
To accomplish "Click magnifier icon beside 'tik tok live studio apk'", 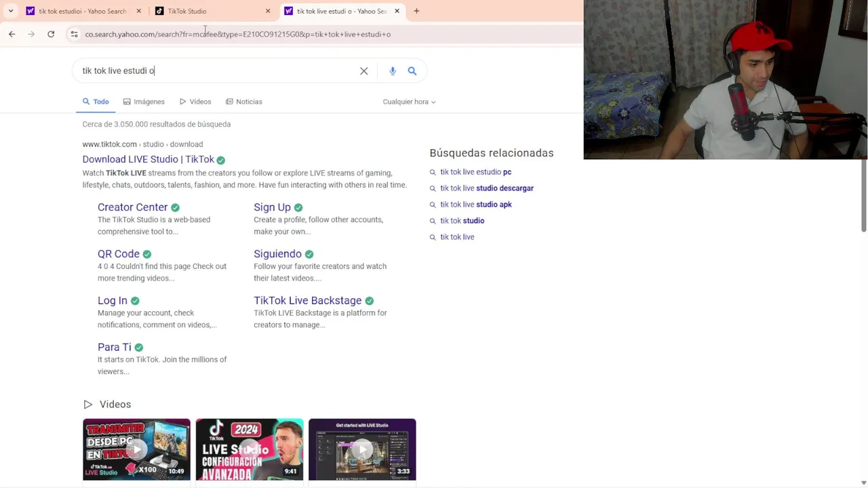I will pos(433,205).
